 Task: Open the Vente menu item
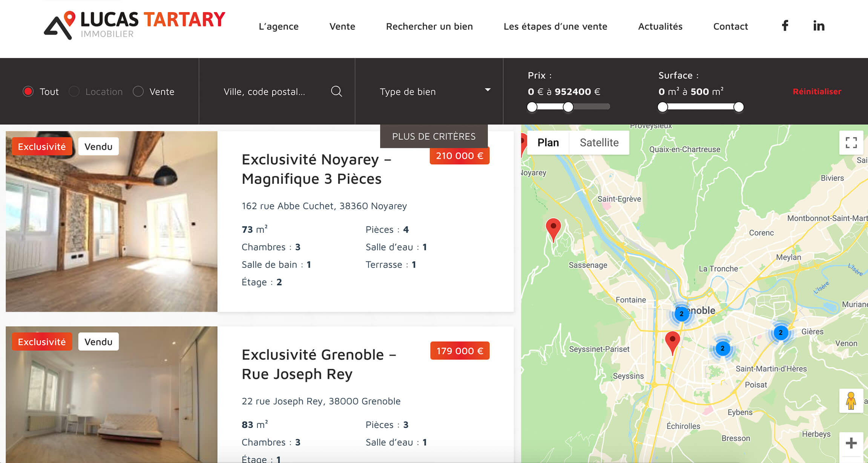pos(342,26)
